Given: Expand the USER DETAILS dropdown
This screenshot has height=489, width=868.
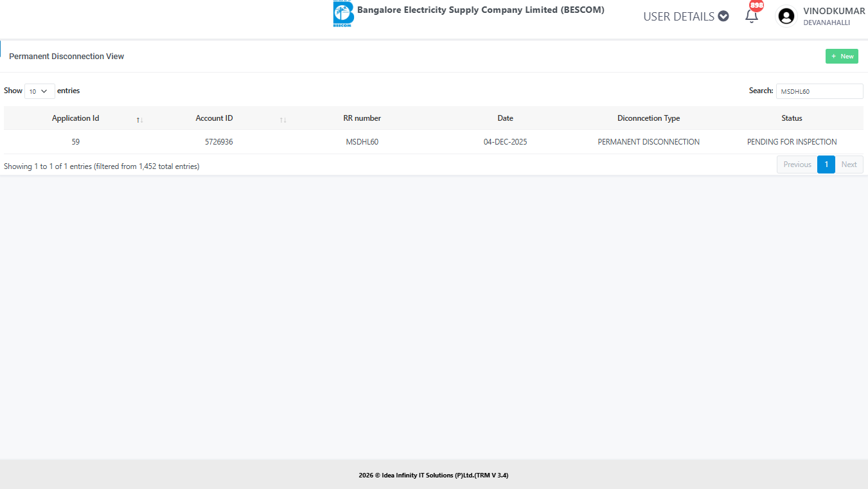Looking at the screenshot, I should coord(685,17).
